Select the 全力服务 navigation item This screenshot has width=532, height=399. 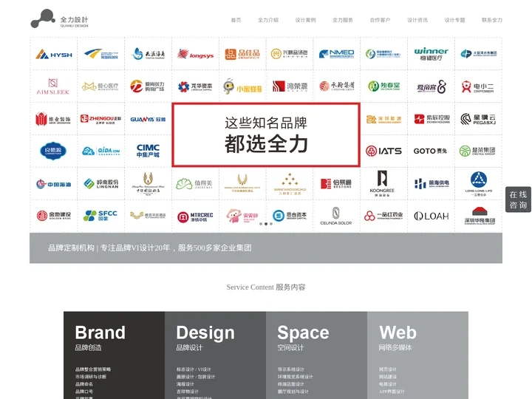click(343, 20)
